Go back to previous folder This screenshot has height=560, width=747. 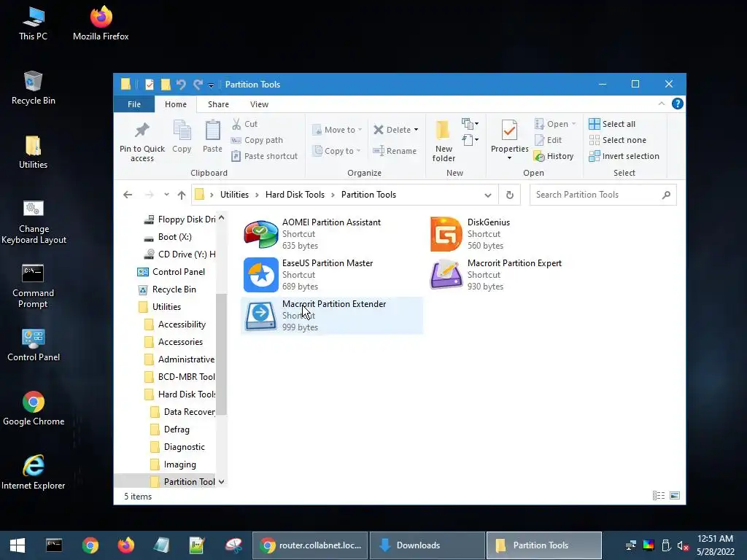coord(128,195)
